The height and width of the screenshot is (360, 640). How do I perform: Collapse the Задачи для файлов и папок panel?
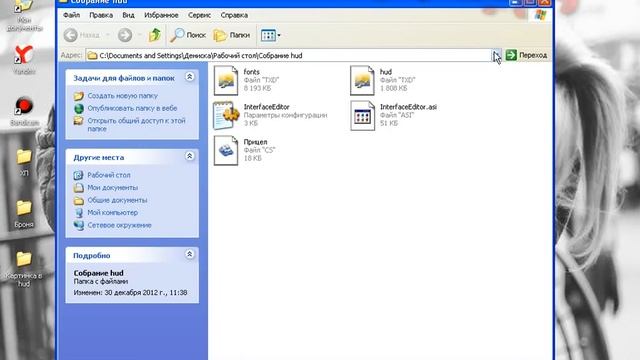pos(189,77)
